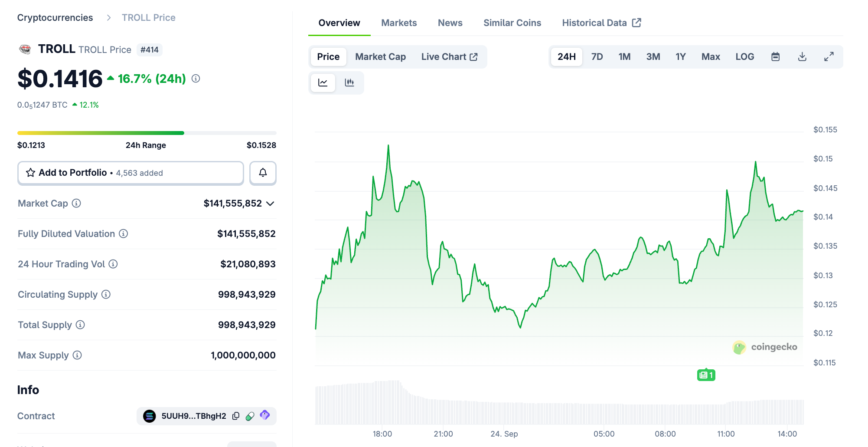Click the price alert bell icon
The image size is (868, 447).
tap(263, 173)
